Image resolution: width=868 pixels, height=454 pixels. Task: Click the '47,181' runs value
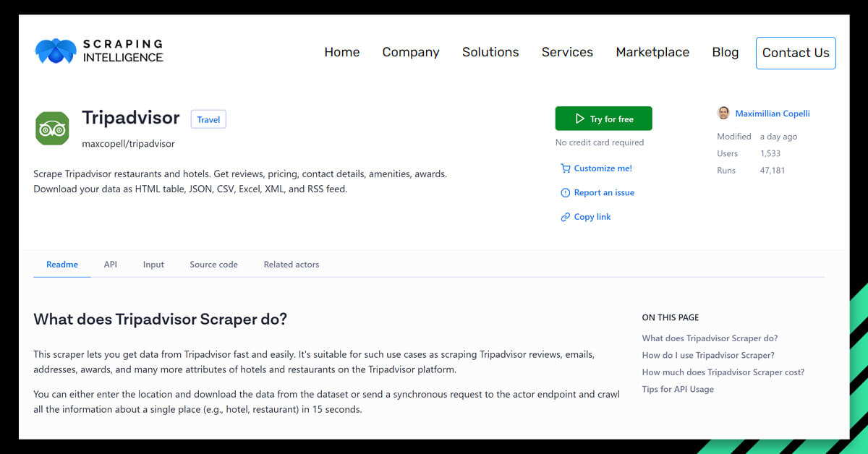(773, 171)
